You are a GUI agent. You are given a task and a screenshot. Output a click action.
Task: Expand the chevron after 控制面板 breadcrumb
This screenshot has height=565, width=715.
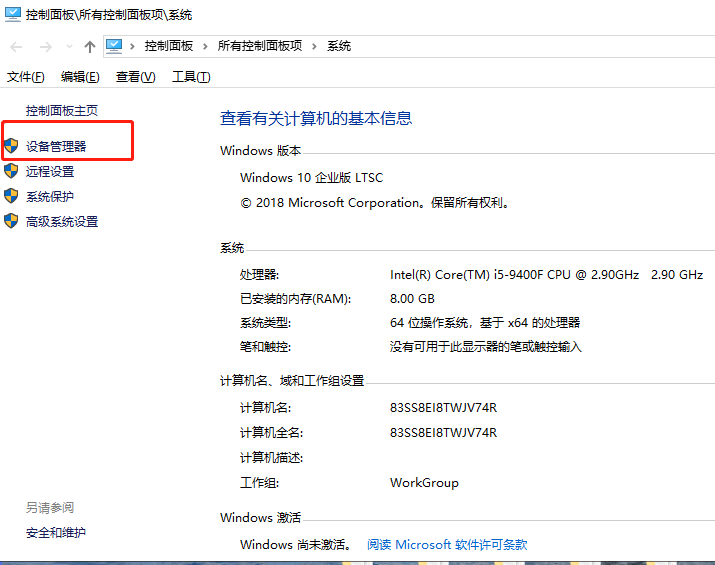[x=205, y=46]
